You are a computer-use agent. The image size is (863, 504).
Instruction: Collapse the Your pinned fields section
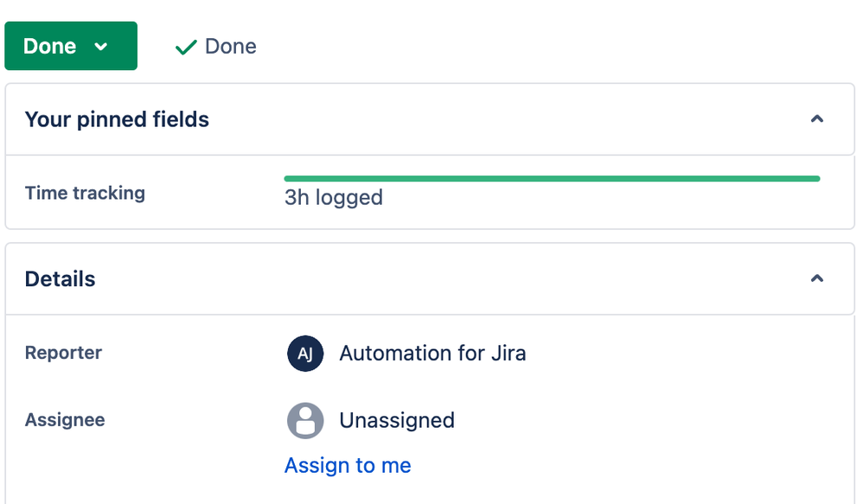(x=817, y=118)
